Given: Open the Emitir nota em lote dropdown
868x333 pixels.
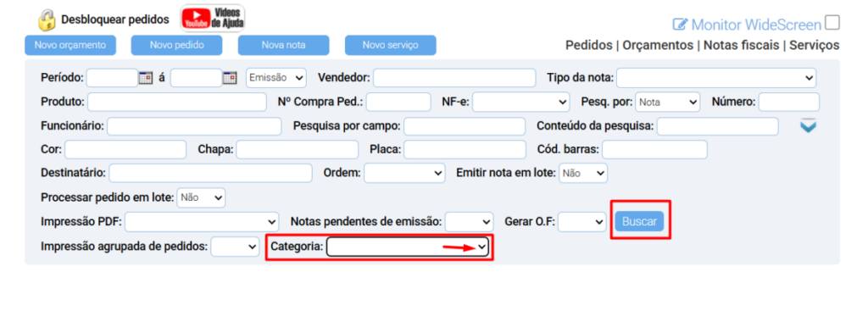Looking at the screenshot, I should tap(583, 173).
